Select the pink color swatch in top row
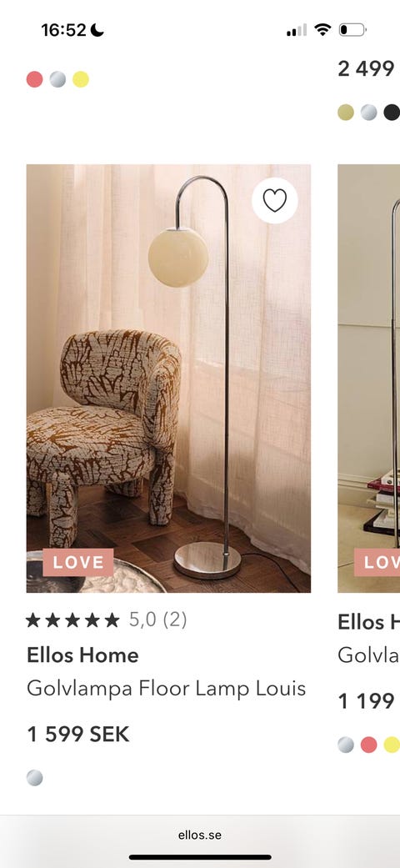 34,79
